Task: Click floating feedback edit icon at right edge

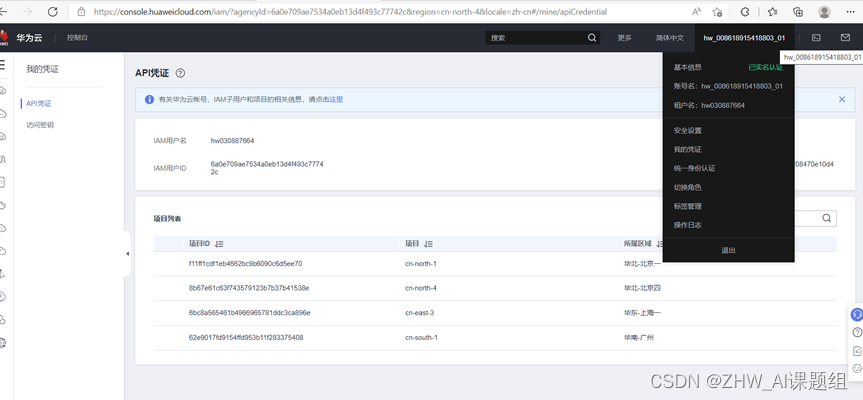Action: [x=857, y=350]
